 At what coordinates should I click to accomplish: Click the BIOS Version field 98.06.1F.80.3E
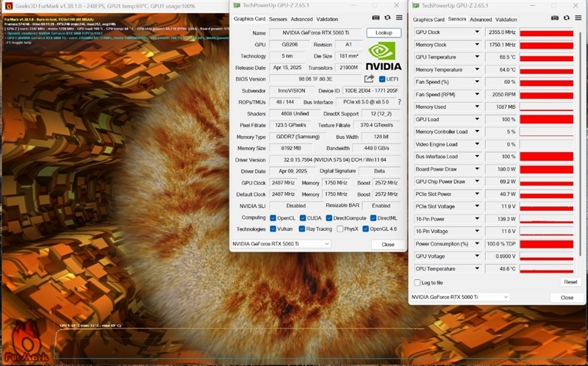click(x=316, y=79)
